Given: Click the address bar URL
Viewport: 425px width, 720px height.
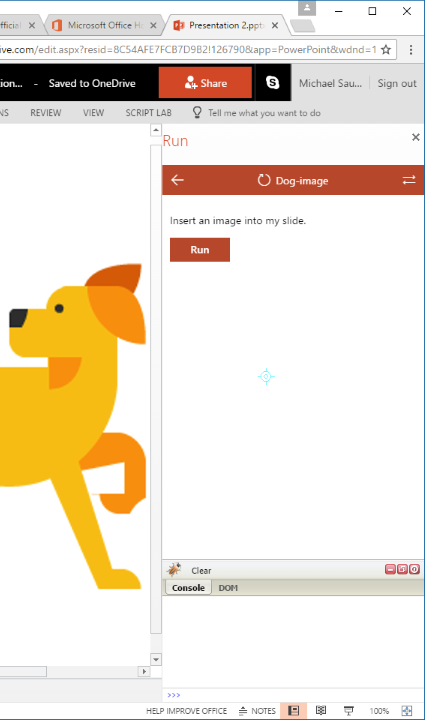Looking at the screenshot, I should 188,50.
